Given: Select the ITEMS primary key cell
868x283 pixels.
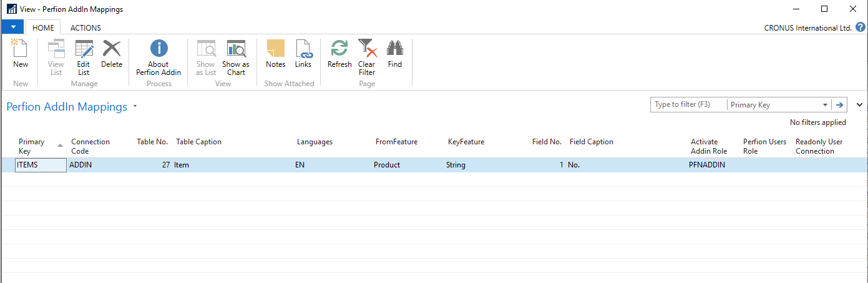Looking at the screenshot, I should tap(41, 166).
